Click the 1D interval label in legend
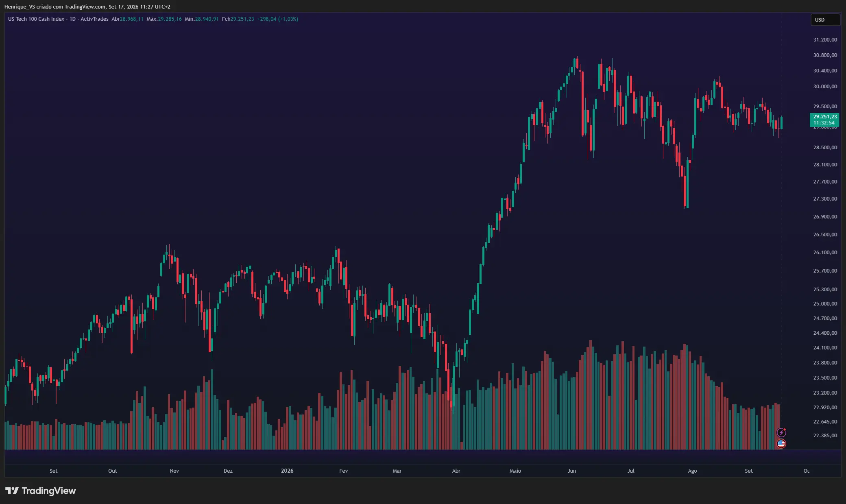 coord(73,19)
